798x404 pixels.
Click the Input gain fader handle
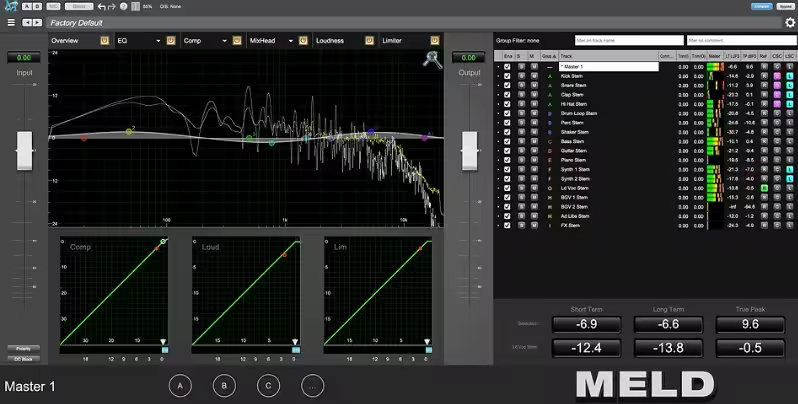(x=24, y=151)
